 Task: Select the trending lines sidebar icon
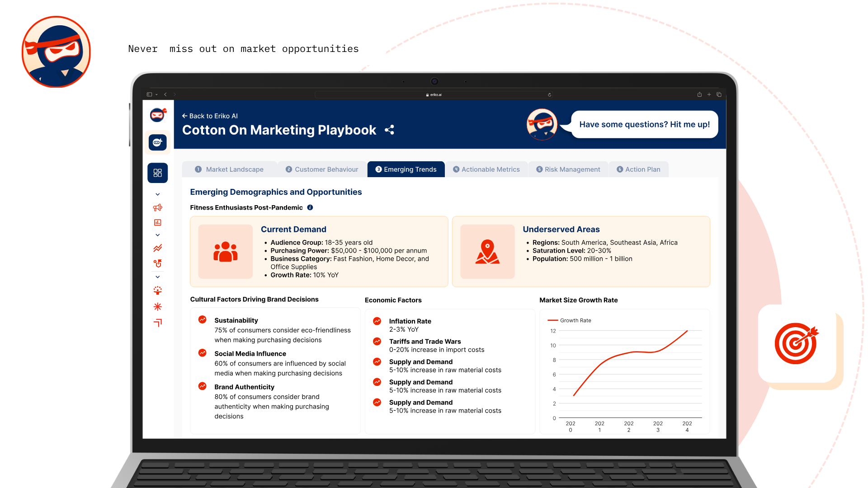click(x=158, y=248)
